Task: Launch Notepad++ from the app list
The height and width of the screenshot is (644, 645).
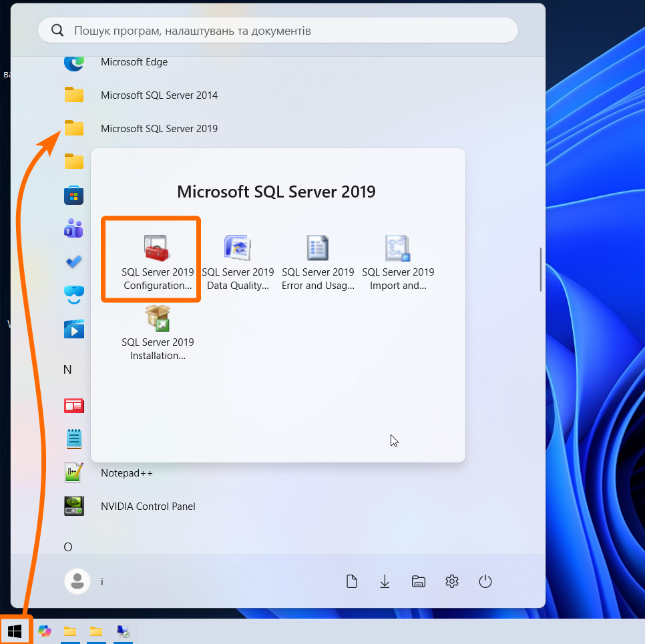Action: click(127, 473)
